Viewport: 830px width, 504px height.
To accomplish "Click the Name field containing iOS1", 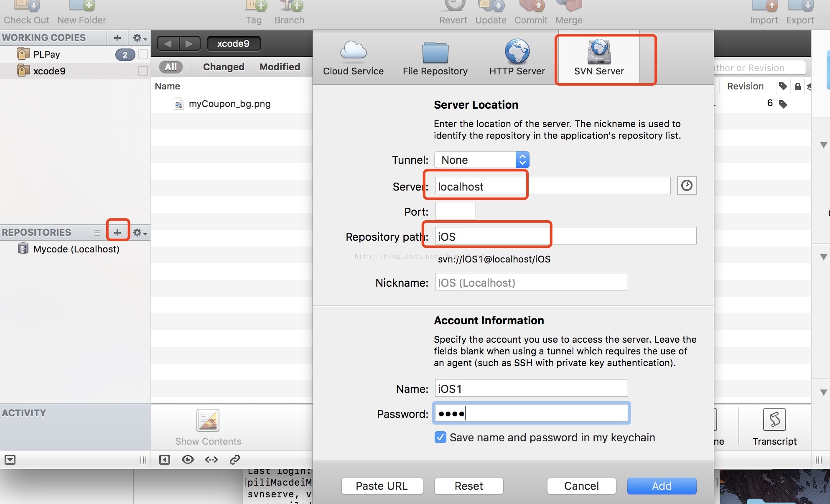I will [x=531, y=388].
